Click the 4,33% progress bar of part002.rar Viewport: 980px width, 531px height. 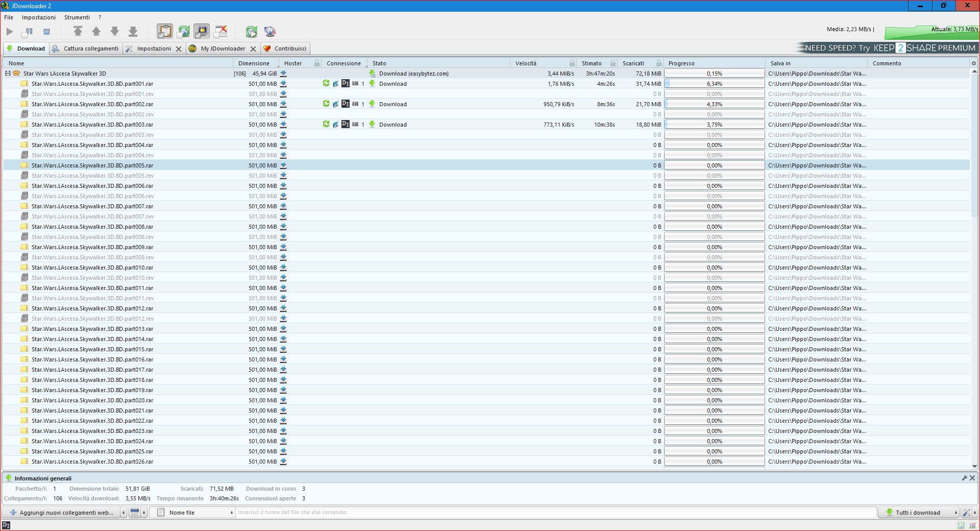pos(714,104)
